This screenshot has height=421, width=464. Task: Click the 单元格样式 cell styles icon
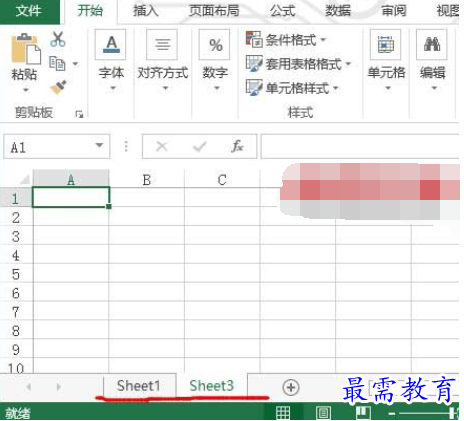click(x=254, y=87)
